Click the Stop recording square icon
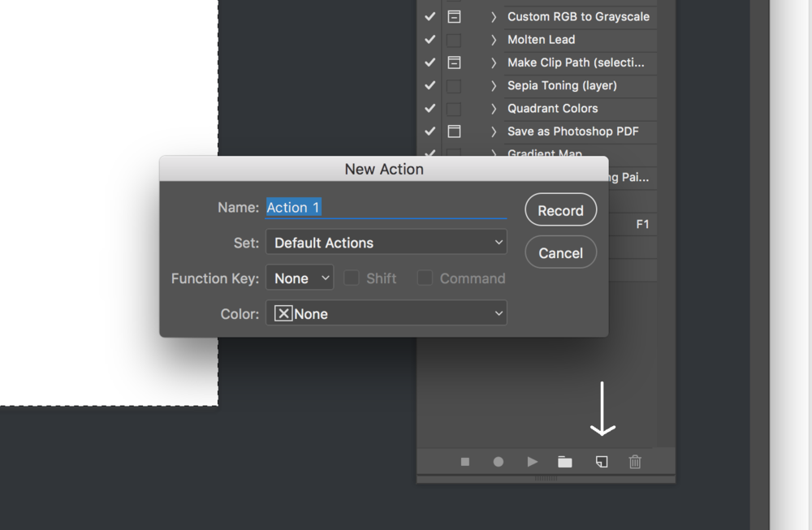The height and width of the screenshot is (530, 812). (x=465, y=462)
